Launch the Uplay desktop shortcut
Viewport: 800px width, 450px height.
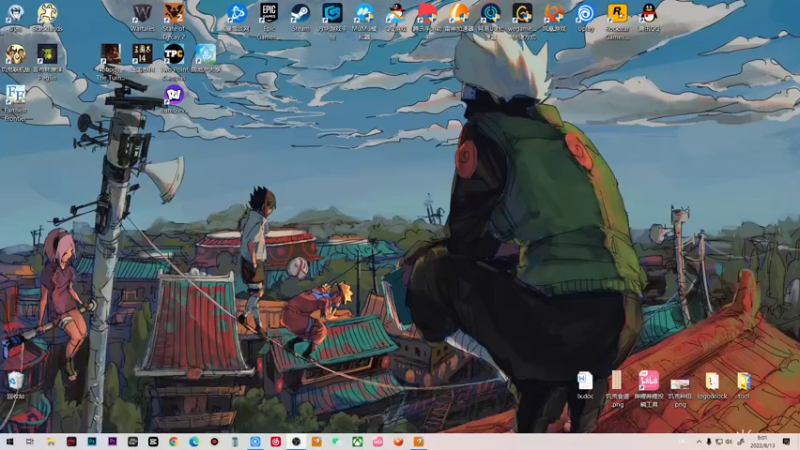[585, 17]
